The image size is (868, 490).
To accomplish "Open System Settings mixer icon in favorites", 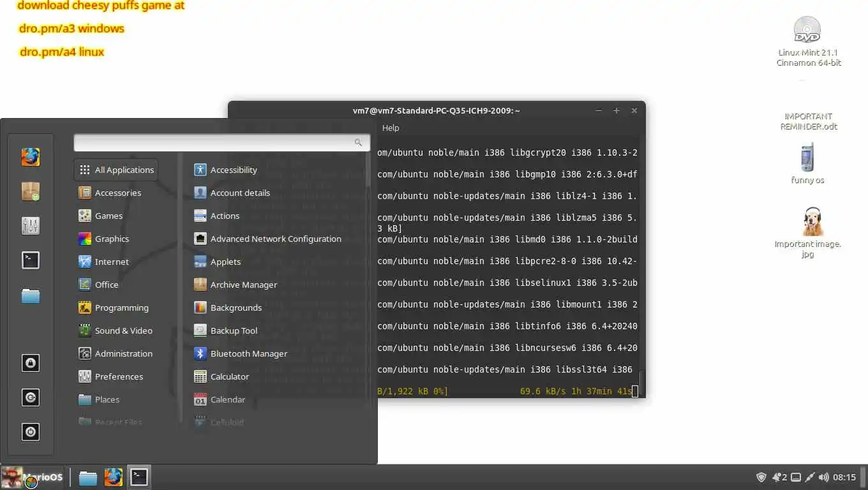I will [31, 225].
